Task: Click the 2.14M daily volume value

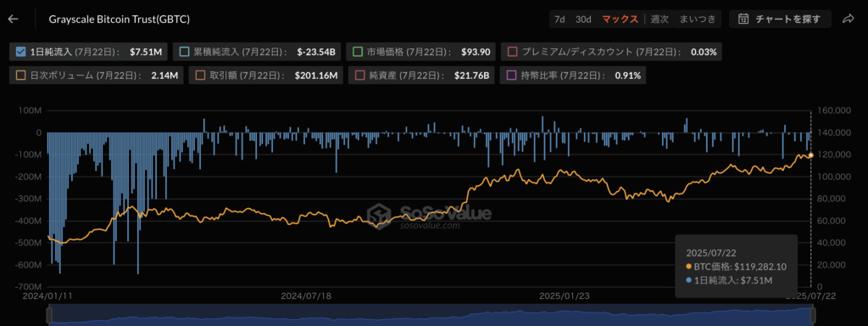Action: (x=164, y=76)
